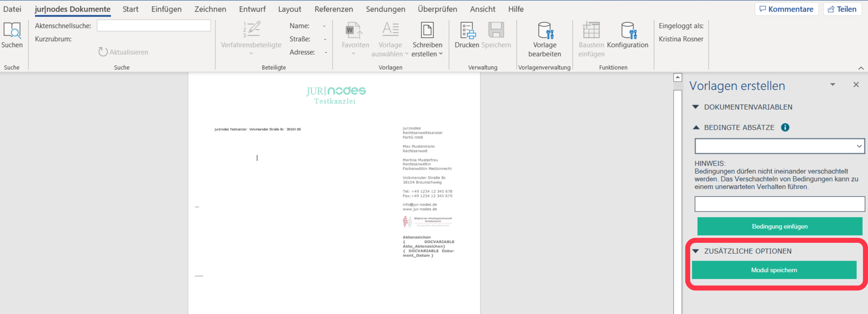Click into the Aktenschnellsuche input field
The height and width of the screenshot is (314, 868).
(154, 26)
